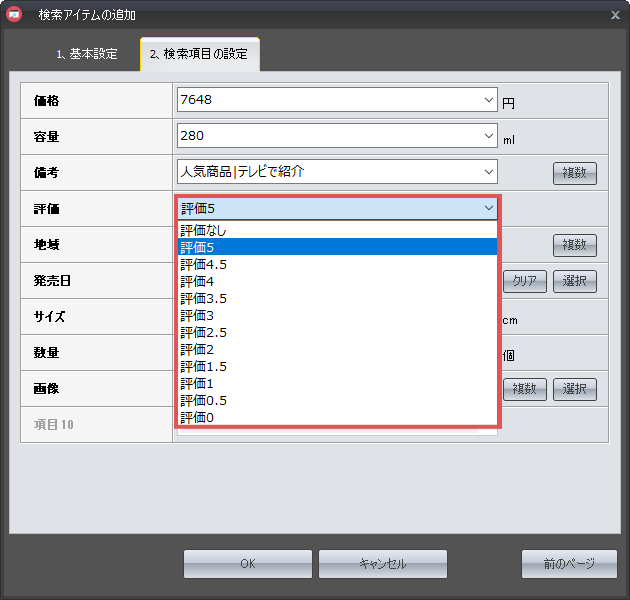Click クリア button in 発売日 row
This screenshot has width=630, height=600.
click(524, 281)
